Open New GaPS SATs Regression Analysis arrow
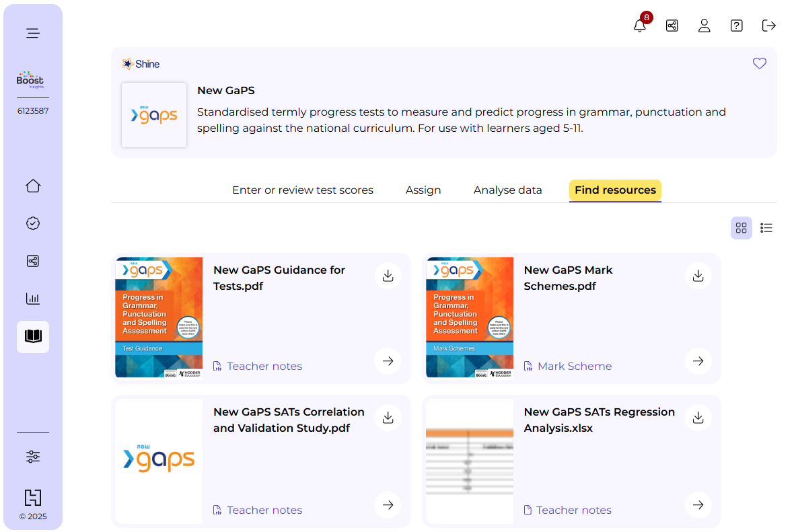Screen dimensions: 794x532 click(698, 505)
